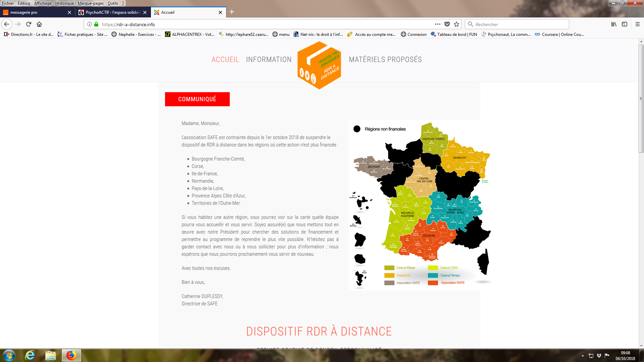
Task: Close the messagerie pro tab
Action: [69, 12]
